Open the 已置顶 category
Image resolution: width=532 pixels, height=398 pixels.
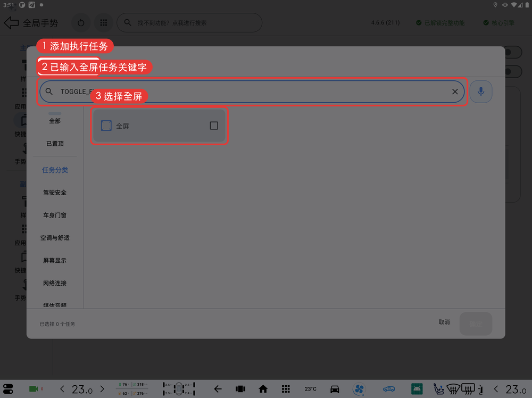click(55, 144)
